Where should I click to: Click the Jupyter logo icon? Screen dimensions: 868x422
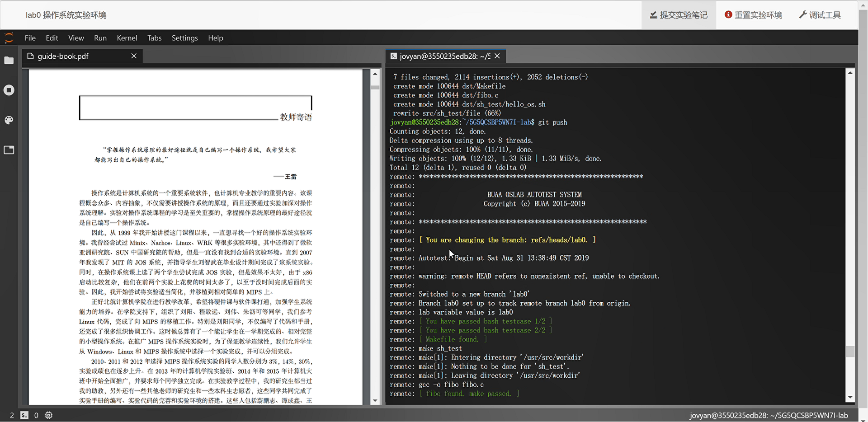[9, 38]
